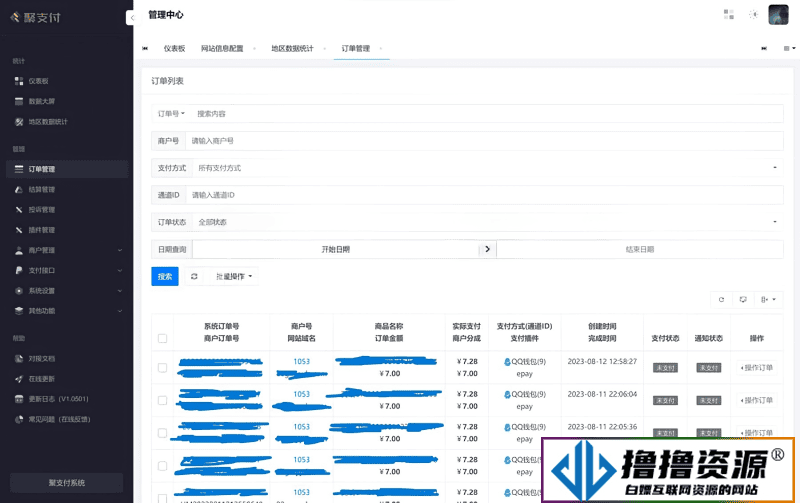Check the order row dated 2023-08-12 12:58:27
Viewport: 800px width, 503px height.
pos(162,368)
